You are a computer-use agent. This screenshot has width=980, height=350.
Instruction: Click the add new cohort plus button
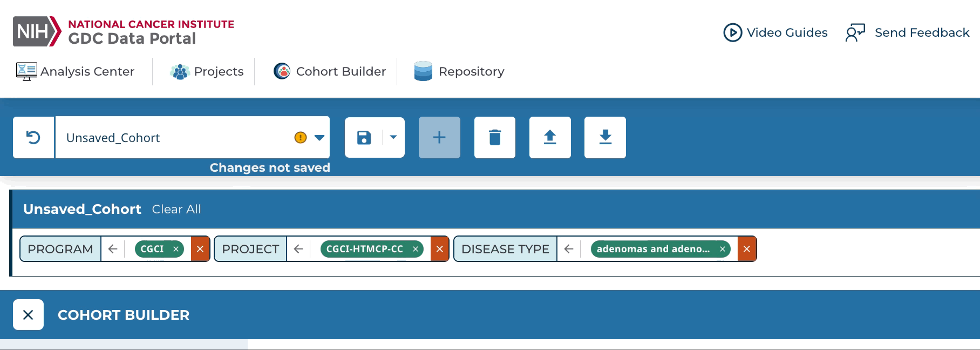tap(439, 138)
